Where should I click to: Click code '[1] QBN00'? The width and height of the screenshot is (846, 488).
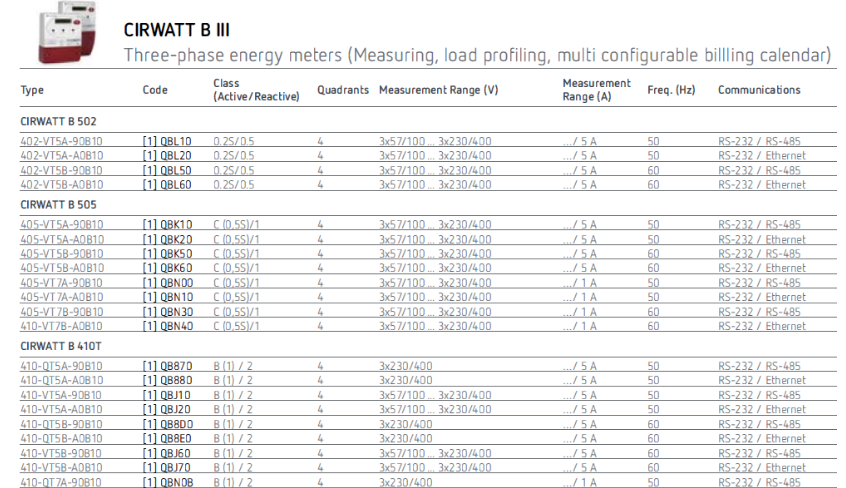click(168, 283)
